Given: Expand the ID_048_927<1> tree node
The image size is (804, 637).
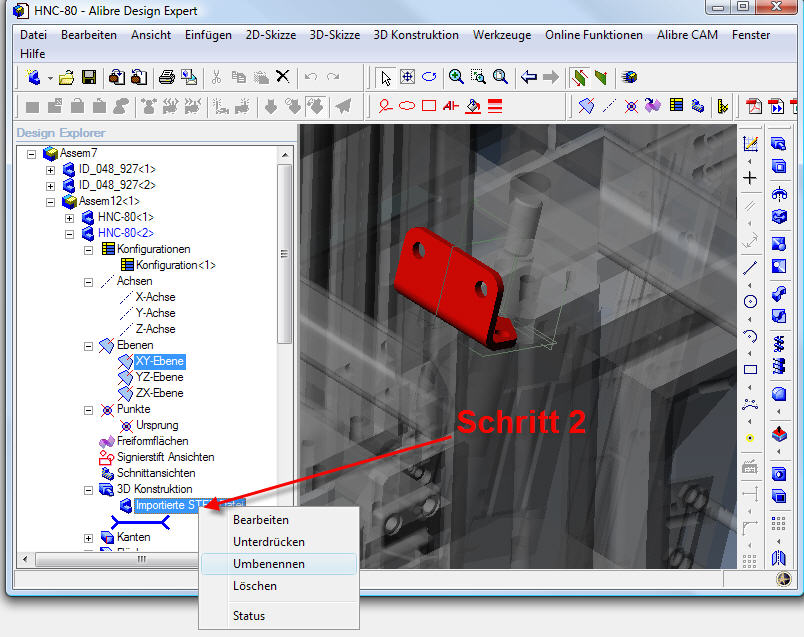Looking at the screenshot, I should pos(50,170).
